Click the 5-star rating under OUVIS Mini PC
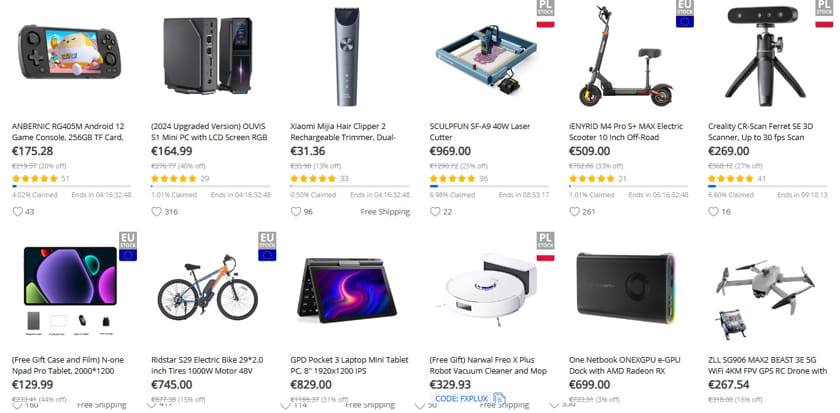The width and height of the screenshot is (840, 413). coord(174,179)
